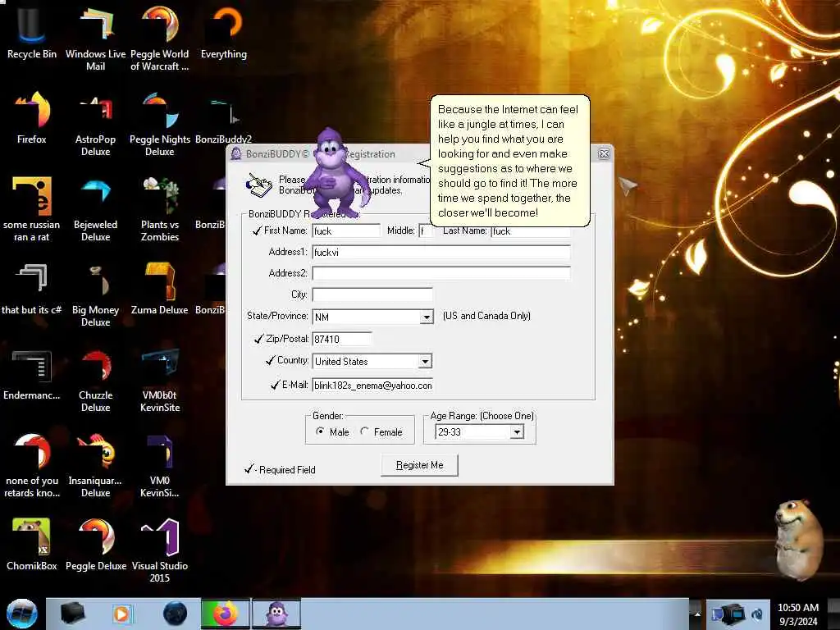Select the Peggle Nights Deluxe icon

[x=160, y=123]
